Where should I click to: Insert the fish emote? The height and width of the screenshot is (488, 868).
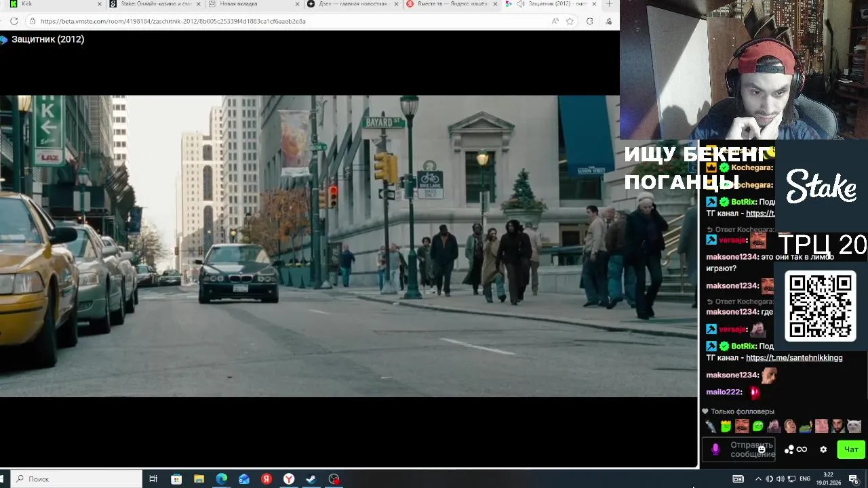(x=711, y=426)
